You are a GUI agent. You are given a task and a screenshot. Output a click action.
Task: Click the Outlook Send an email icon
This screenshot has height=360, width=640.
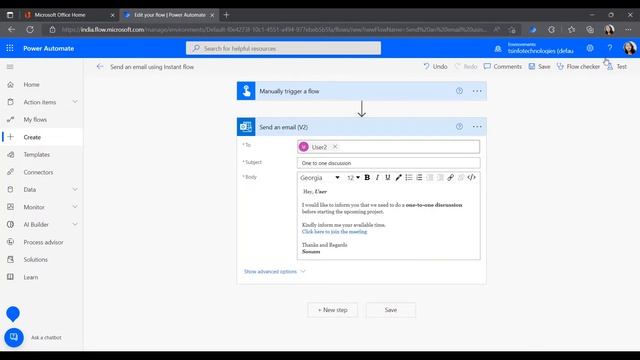246,127
